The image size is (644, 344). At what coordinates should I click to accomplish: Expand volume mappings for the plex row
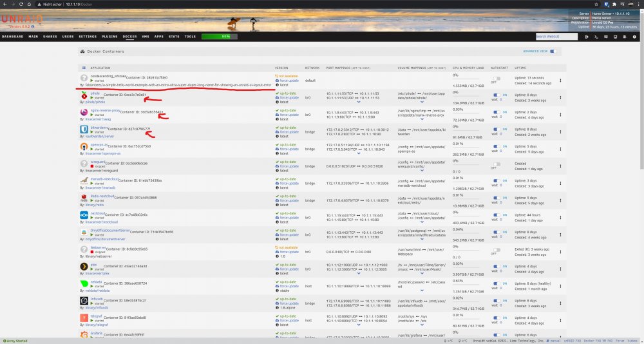422,273
